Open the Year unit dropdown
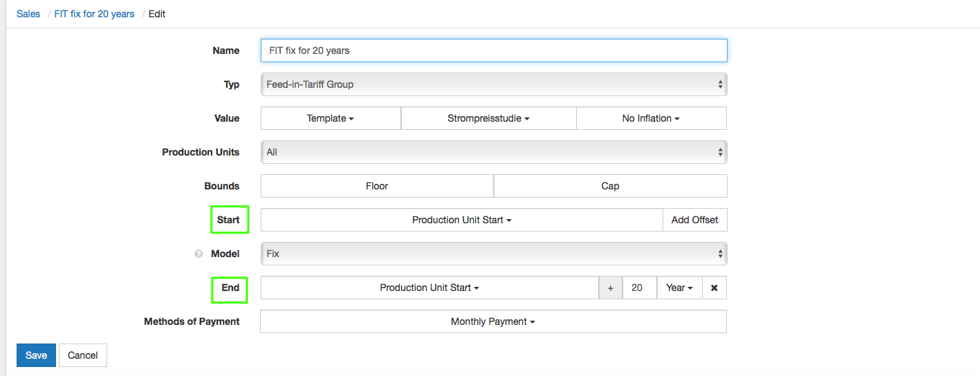Image resolution: width=980 pixels, height=376 pixels. coord(679,288)
